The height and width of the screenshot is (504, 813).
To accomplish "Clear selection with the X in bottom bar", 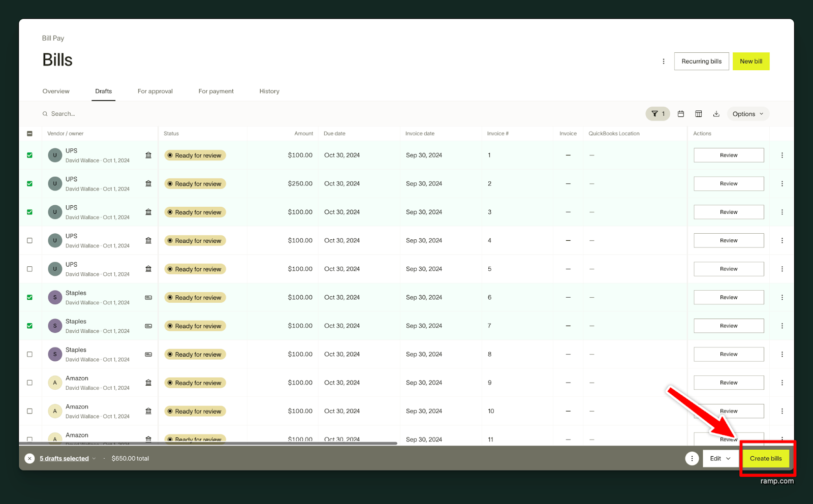I will [29, 459].
